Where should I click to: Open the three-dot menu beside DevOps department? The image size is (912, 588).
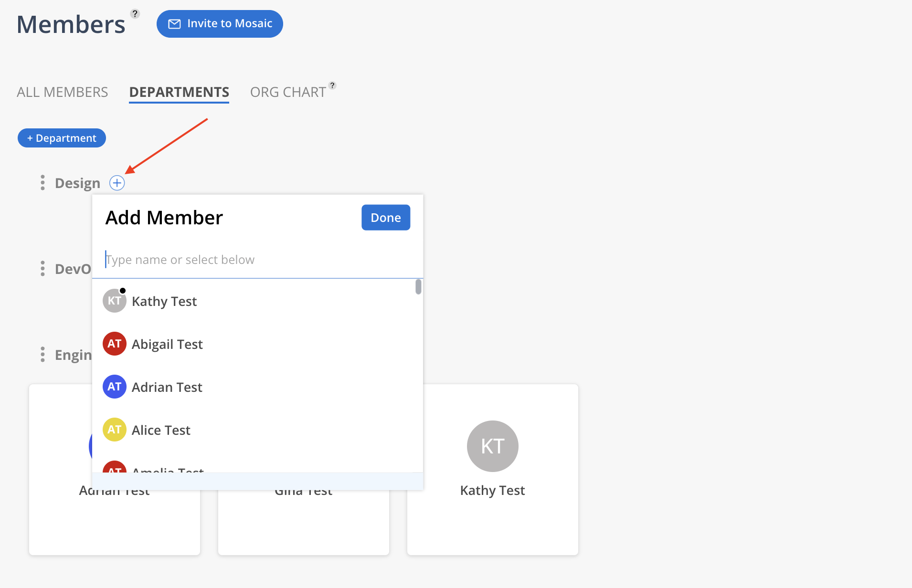tap(42, 269)
